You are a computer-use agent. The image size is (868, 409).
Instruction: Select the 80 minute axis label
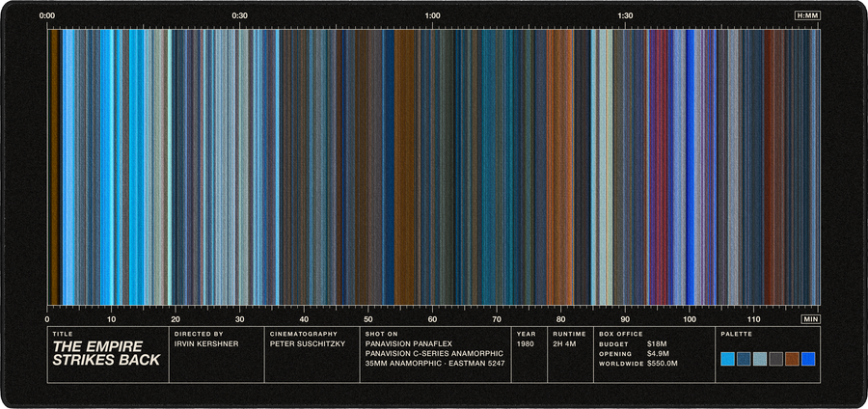coord(560,319)
